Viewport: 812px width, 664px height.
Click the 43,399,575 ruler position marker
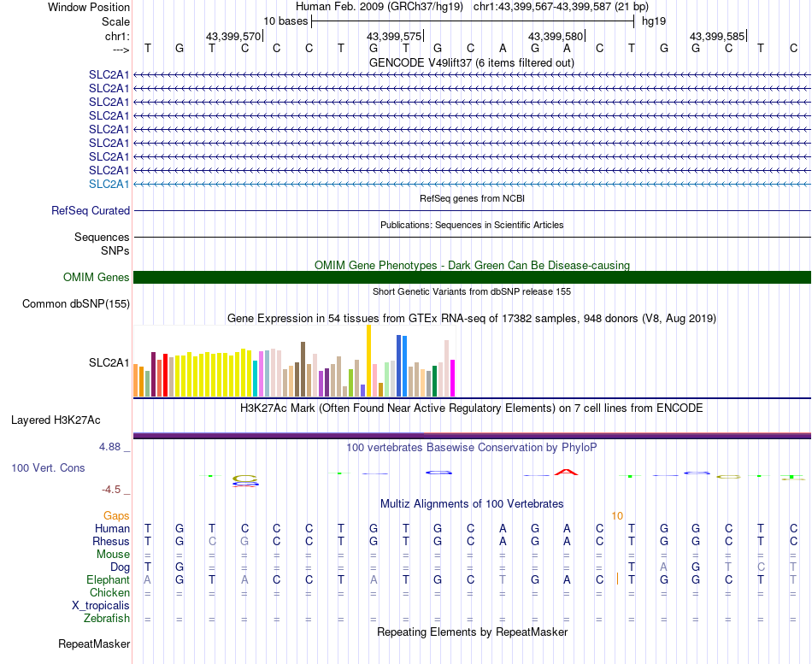coord(395,36)
